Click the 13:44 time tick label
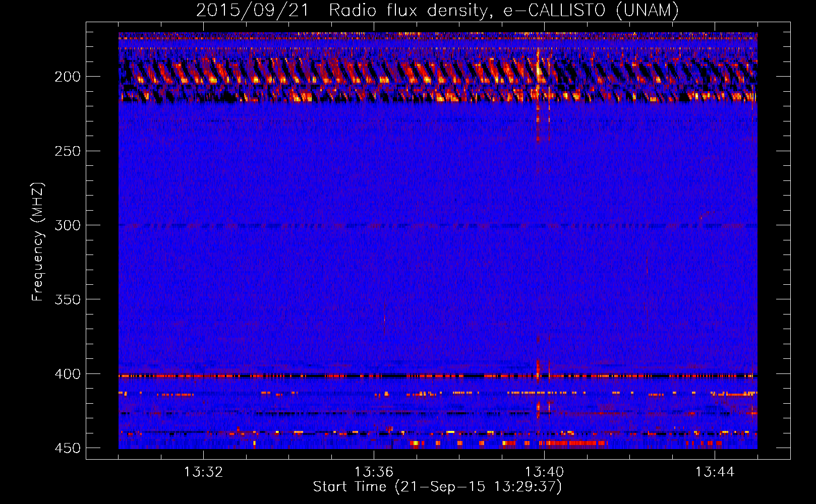 [715, 472]
